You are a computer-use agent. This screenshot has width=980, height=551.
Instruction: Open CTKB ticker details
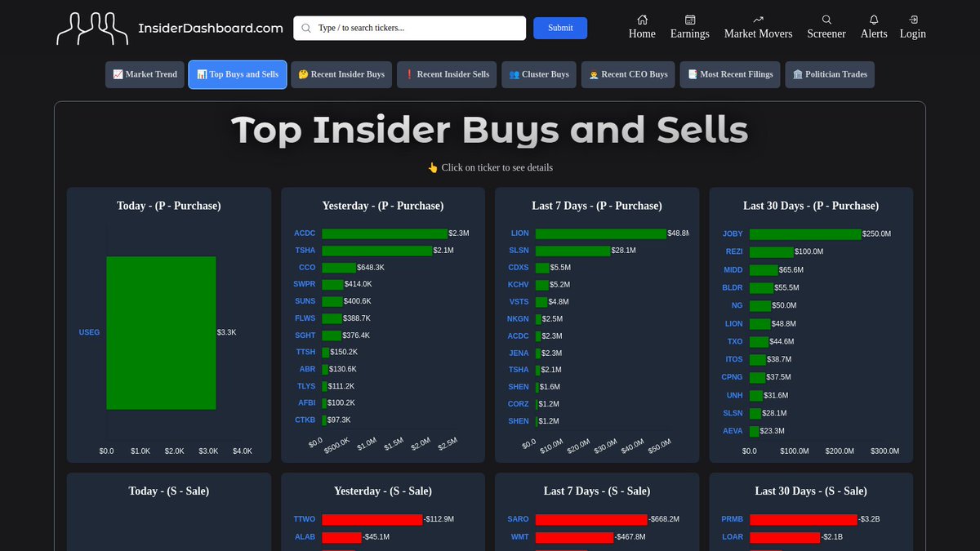pyautogui.click(x=305, y=420)
